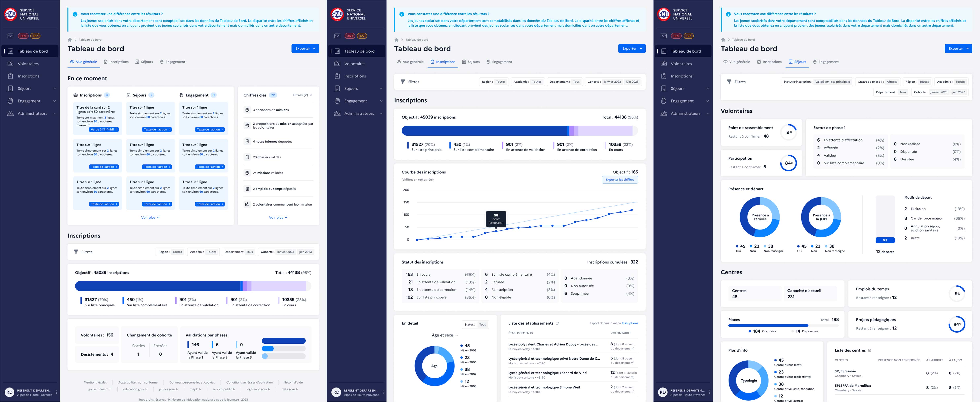Image resolution: width=980 pixels, height=402 pixels.
Task: Click info icon in banner on Inscriptions screen
Action: point(402,14)
